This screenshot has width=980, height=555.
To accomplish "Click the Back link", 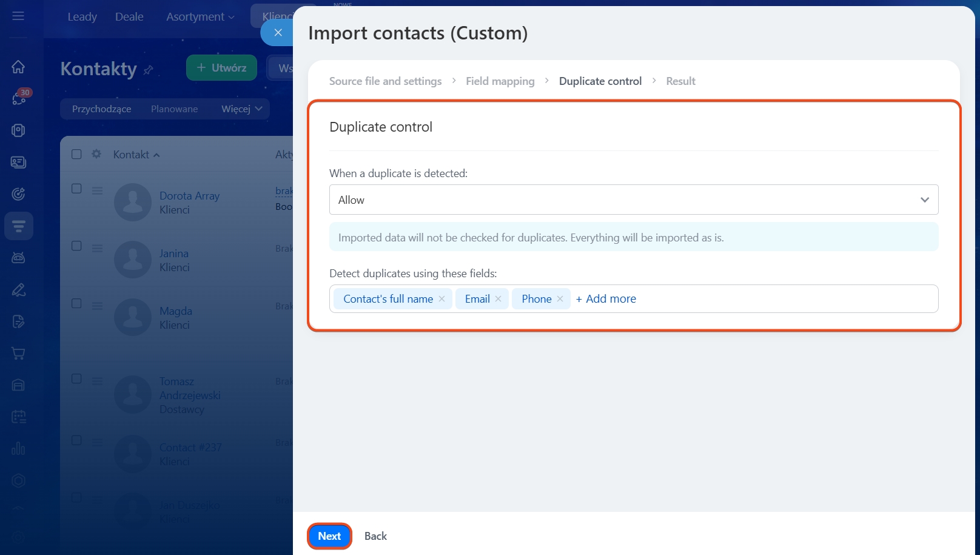I will pyautogui.click(x=375, y=536).
